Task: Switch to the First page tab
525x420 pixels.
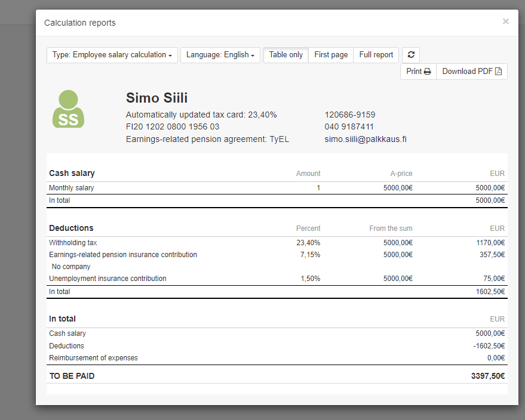Action: (x=331, y=54)
